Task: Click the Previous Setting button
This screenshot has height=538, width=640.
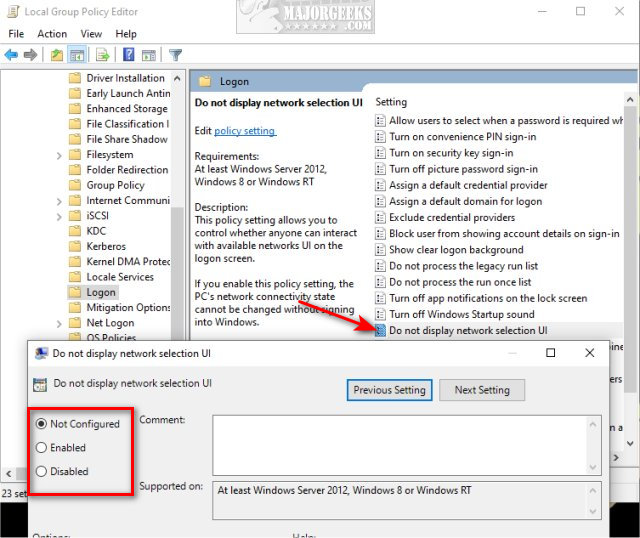Action: tap(389, 390)
